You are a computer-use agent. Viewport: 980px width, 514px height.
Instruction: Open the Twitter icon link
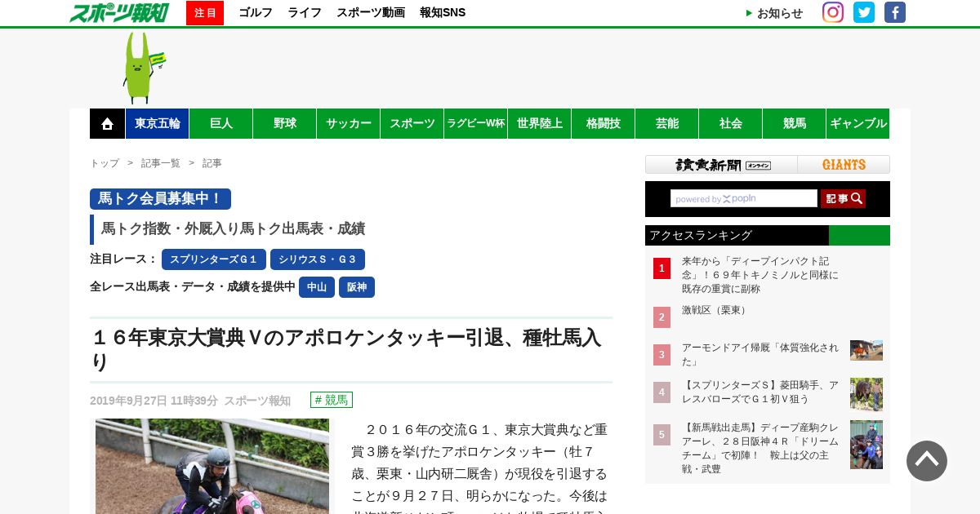coord(864,12)
